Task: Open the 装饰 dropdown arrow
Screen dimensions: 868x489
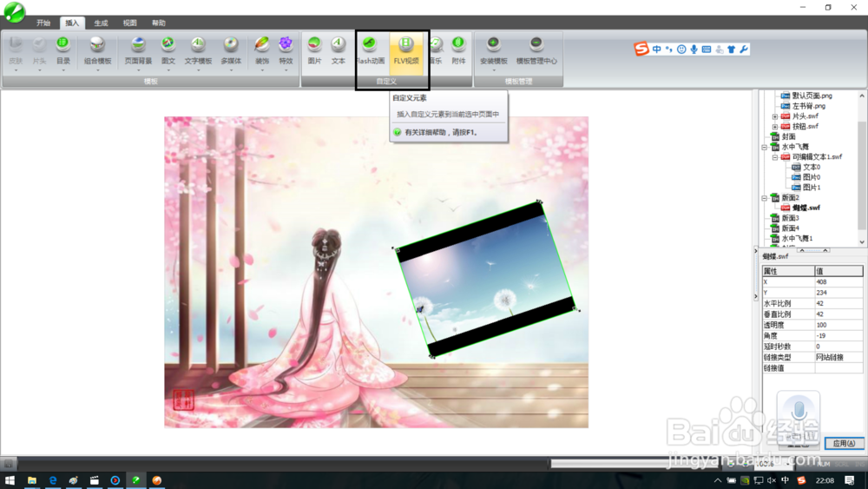Action: (262, 70)
